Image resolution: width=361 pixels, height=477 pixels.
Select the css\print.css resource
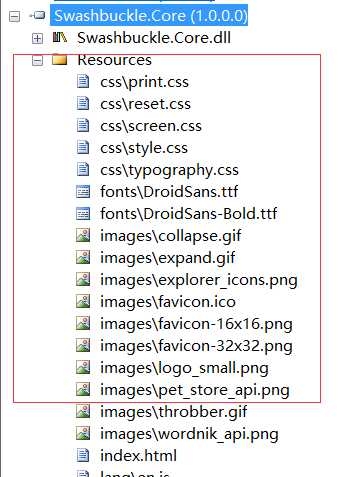[x=144, y=82]
